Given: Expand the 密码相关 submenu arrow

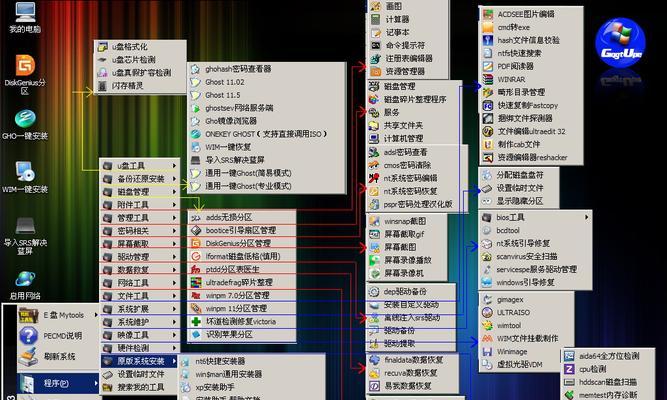Looking at the screenshot, I should coord(174,231).
